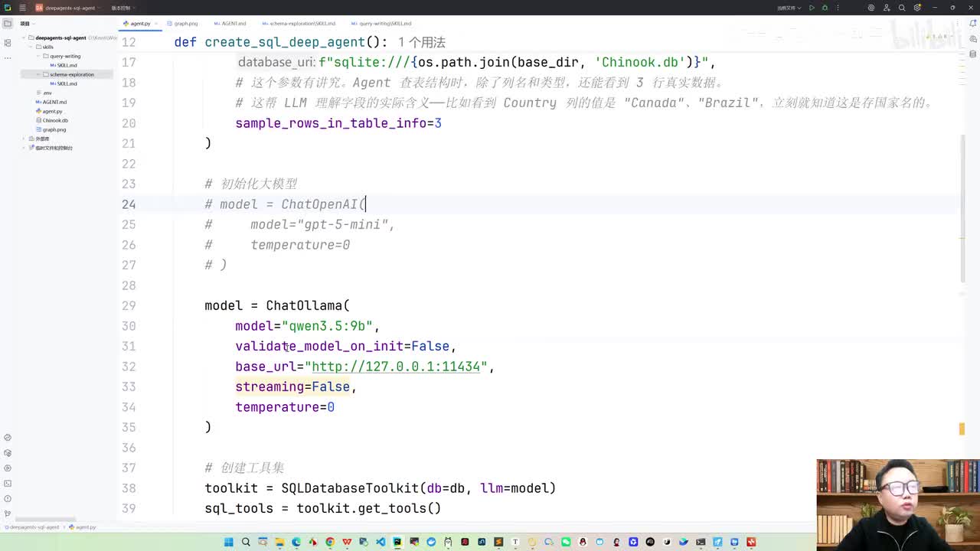Screen dimensions: 980x551
Task: Expand the 外部库 node
Action: point(24,139)
